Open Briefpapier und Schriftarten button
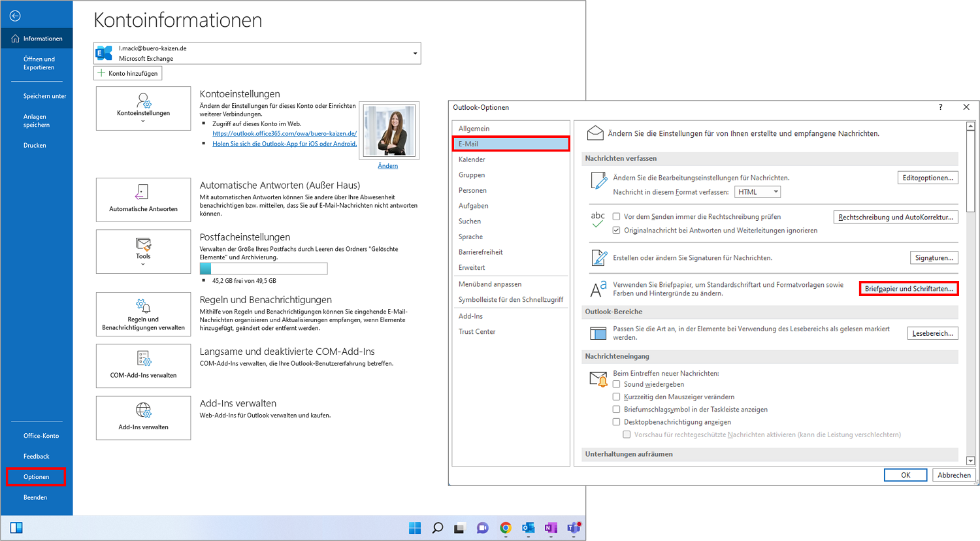980x541 pixels. 909,289
